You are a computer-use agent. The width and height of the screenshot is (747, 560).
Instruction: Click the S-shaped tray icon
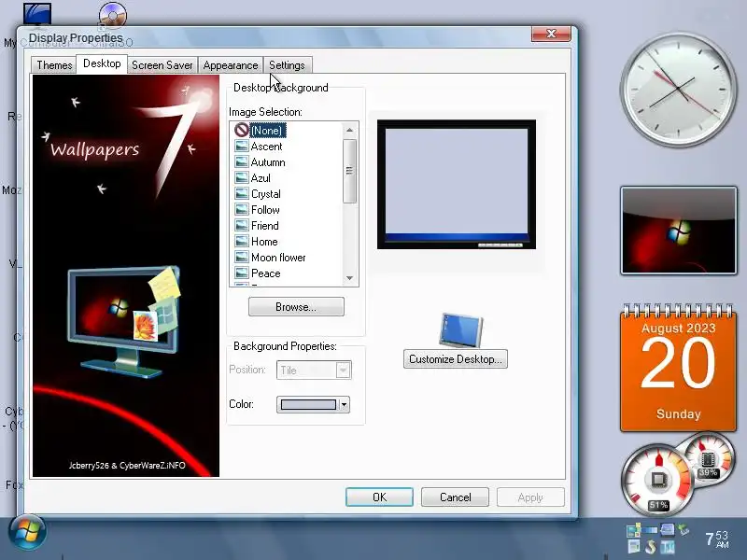tap(650, 546)
